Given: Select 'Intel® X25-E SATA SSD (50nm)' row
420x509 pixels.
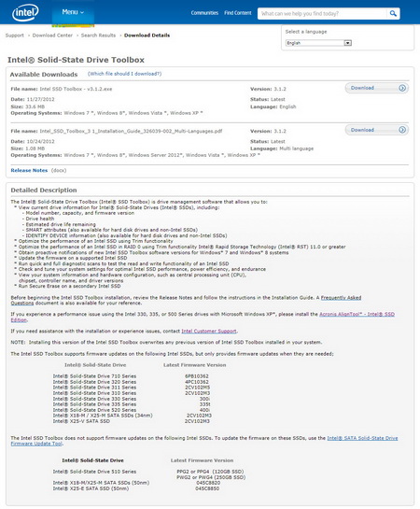Looking at the screenshot, I should 91,488.
